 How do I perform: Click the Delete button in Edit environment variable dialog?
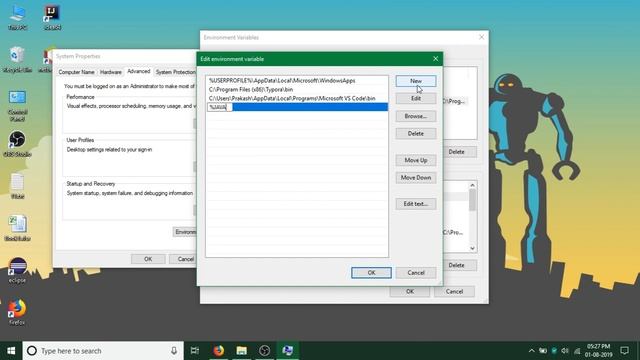pyautogui.click(x=416, y=133)
